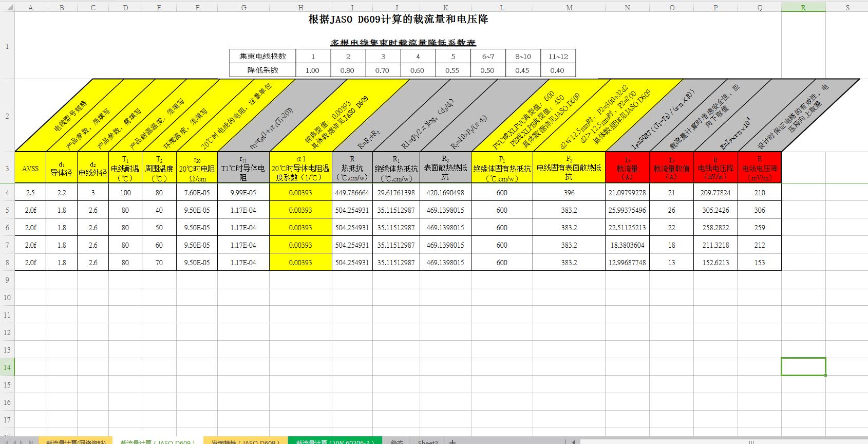Image resolution: width=868 pixels, height=444 pixels.
Task: Click the 0.80 coefficient cell in the table
Action: (348, 70)
